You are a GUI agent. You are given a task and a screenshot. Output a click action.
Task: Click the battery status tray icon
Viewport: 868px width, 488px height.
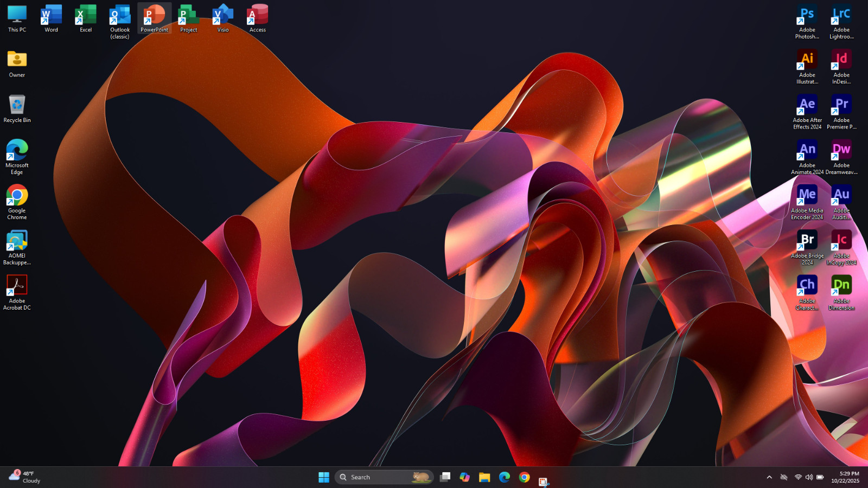pyautogui.click(x=820, y=477)
